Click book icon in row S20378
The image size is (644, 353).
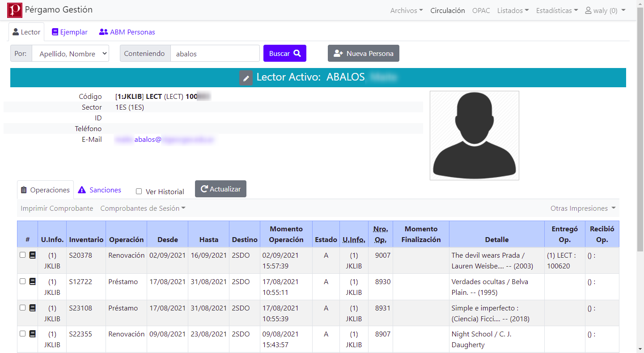32,255
